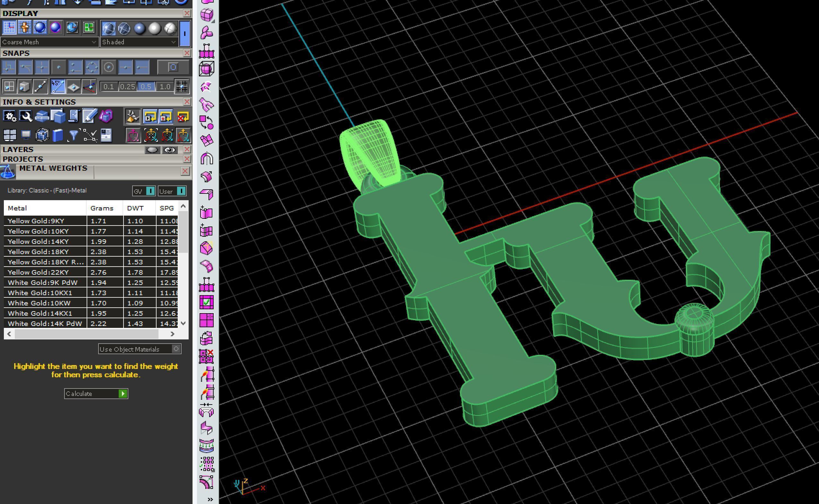Click the blue book icon
Image resolution: width=819 pixels, height=504 pixels.
tap(57, 135)
